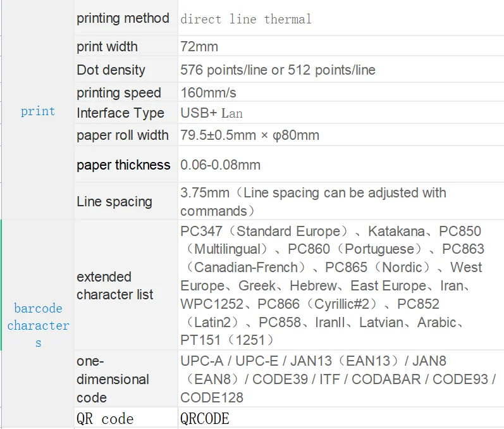Select the '79.5±0.5mm × φ80mm' value
The width and height of the screenshot is (504, 429).
[x=250, y=135]
